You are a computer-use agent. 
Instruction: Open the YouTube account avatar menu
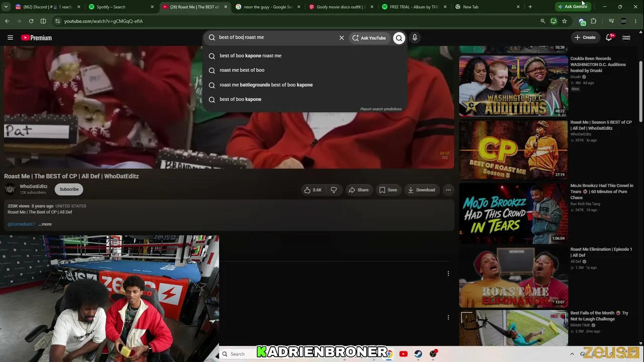point(626,38)
